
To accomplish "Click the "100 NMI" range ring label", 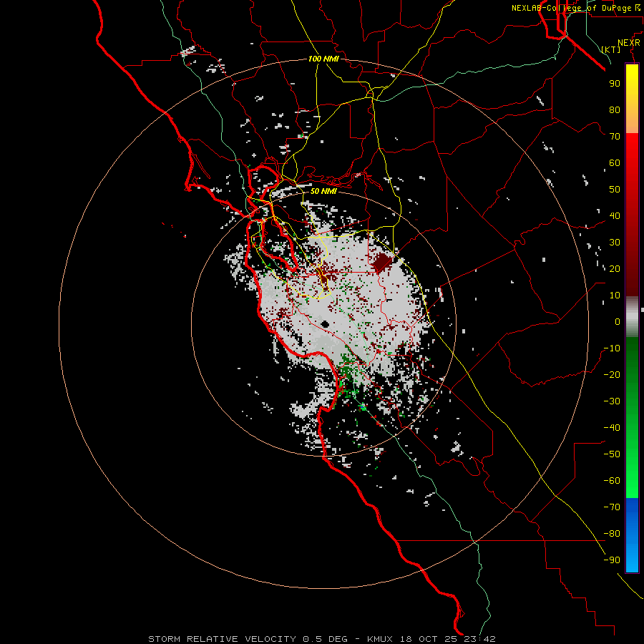I will coord(323,59).
